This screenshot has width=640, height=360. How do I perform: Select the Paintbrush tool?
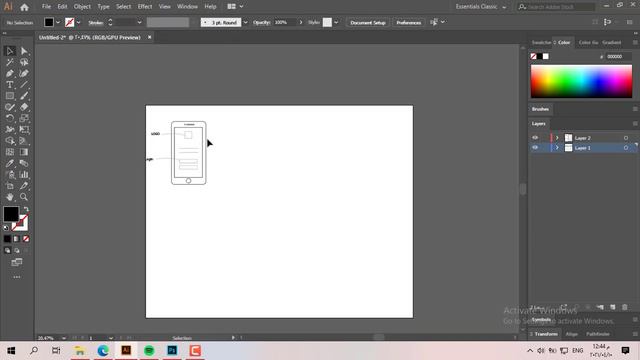(24, 96)
